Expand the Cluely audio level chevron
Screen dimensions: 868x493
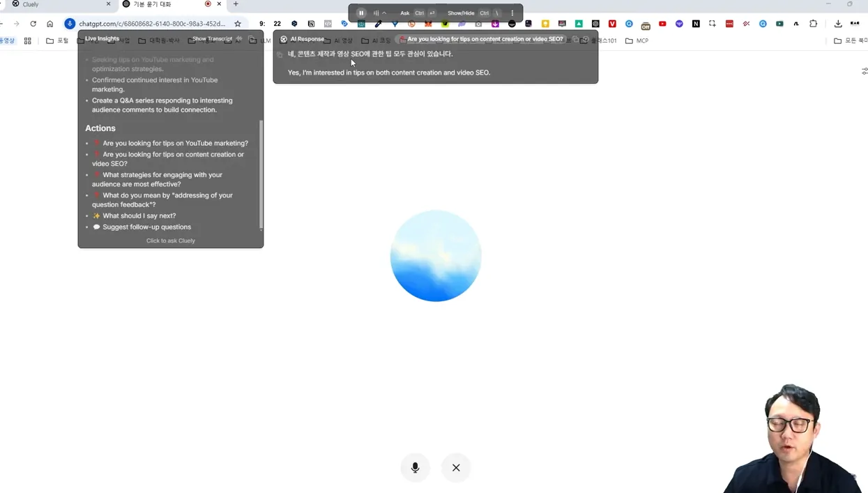coord(384,13)
